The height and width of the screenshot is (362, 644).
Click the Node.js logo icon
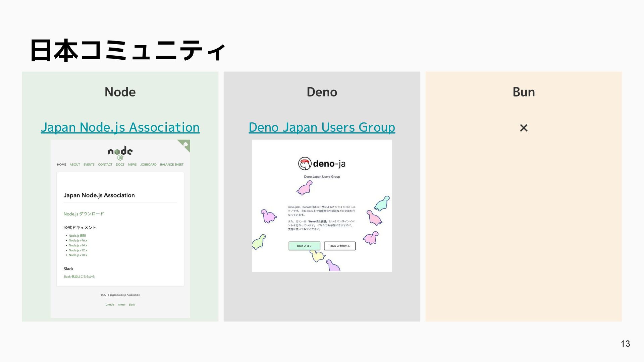pos(120,153)
